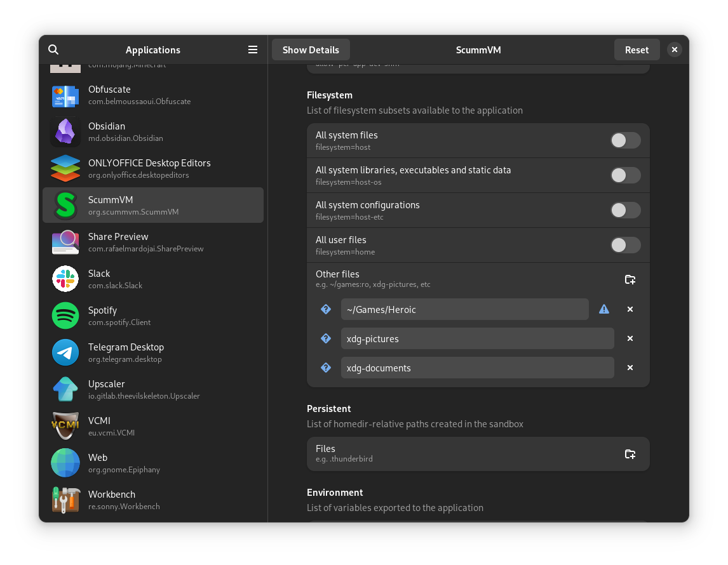Viewport: 728px width, 565px height.
Task: Click the Other files row label
Action: (x=337, y=274)
